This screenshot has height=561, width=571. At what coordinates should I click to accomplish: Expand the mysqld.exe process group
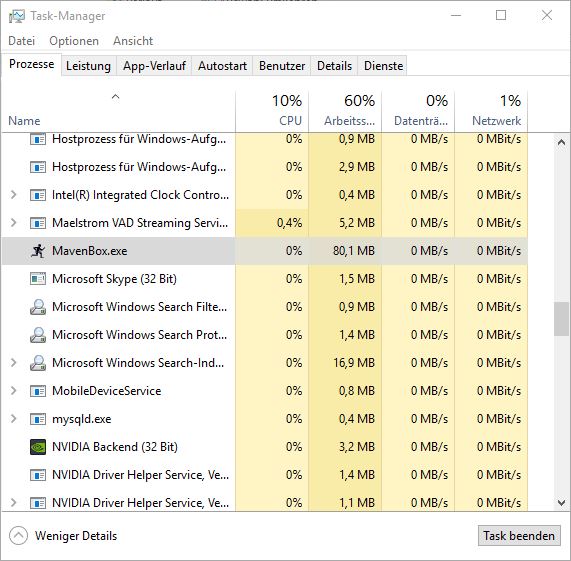tap(13, 419)
